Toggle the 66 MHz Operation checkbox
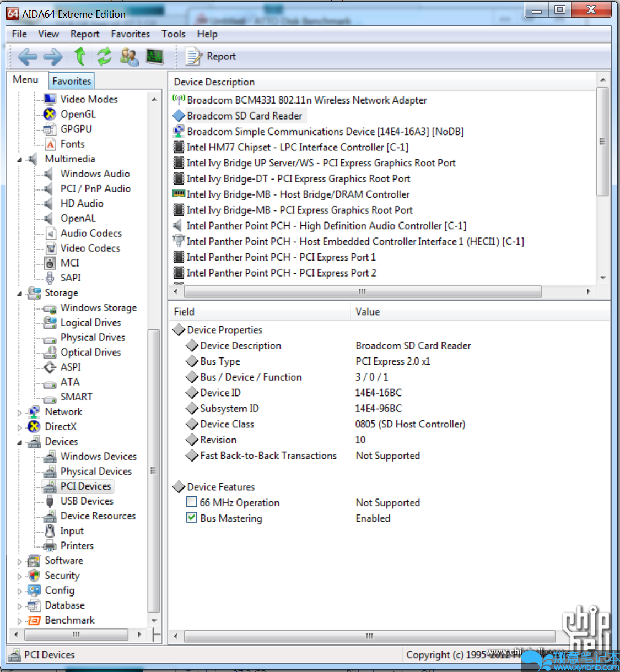Image resolution: width=620 pixels, height=672 pixels. tap(191, 502)
